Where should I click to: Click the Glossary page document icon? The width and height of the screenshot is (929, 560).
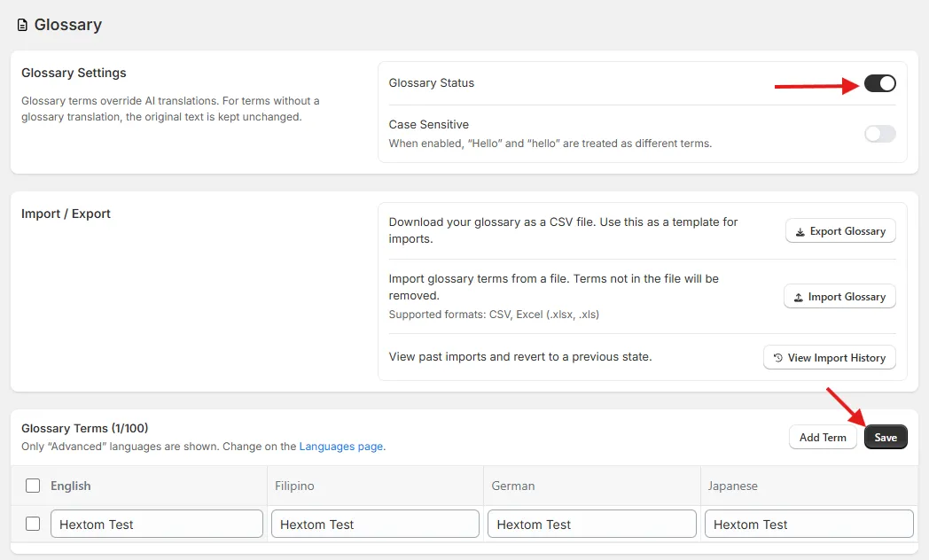pyautogui.click(x=22, y=25)
